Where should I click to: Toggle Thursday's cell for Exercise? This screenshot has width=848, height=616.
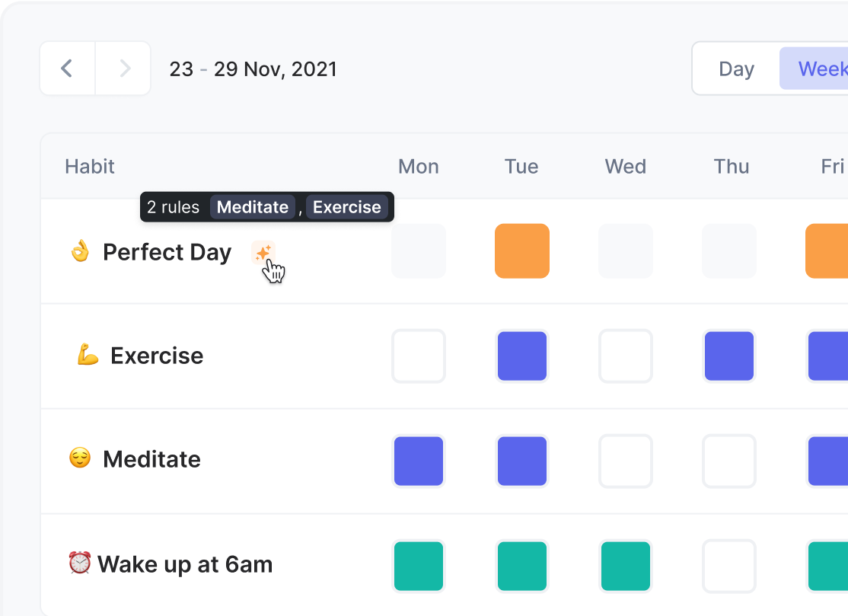coord(728,356)
